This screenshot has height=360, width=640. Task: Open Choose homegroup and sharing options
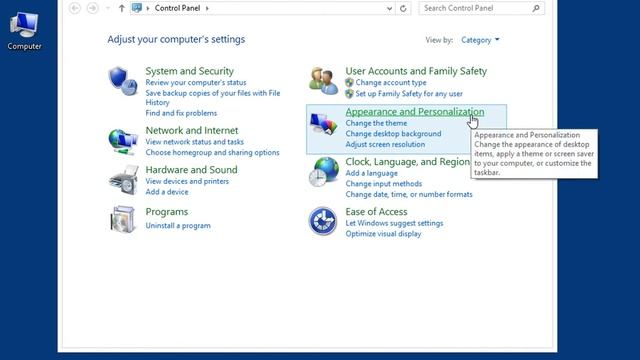(x=212, y=153)
